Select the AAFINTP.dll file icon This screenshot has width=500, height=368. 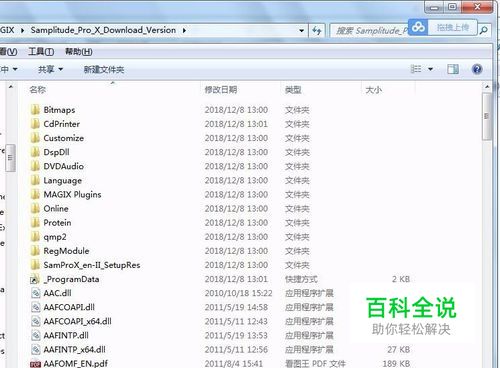click(x=35, y=335)
